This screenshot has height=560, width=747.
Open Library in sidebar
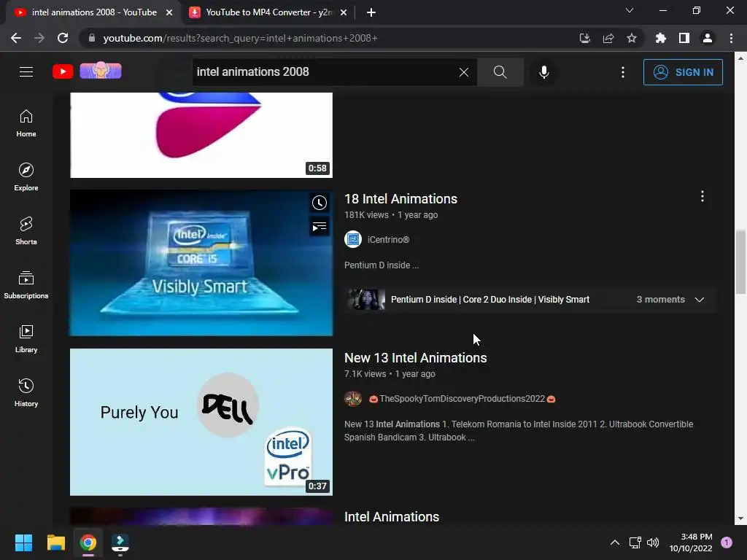[26, 338]
